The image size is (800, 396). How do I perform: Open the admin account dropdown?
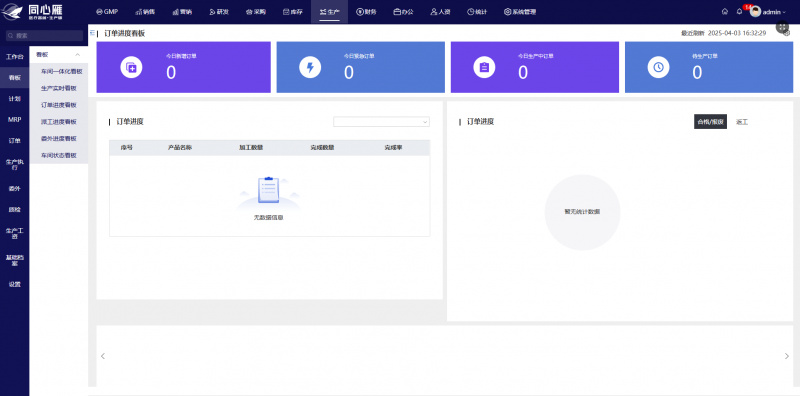[774, 12]
